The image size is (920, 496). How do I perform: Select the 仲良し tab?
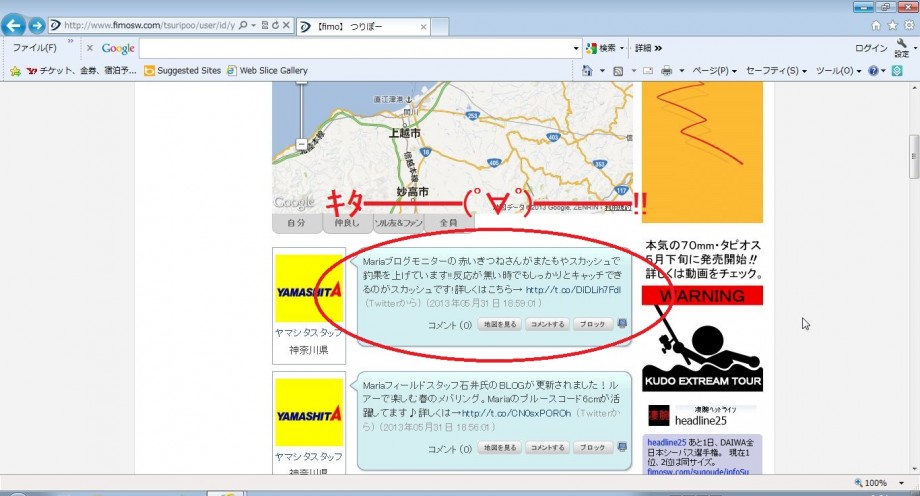[347, 223]
